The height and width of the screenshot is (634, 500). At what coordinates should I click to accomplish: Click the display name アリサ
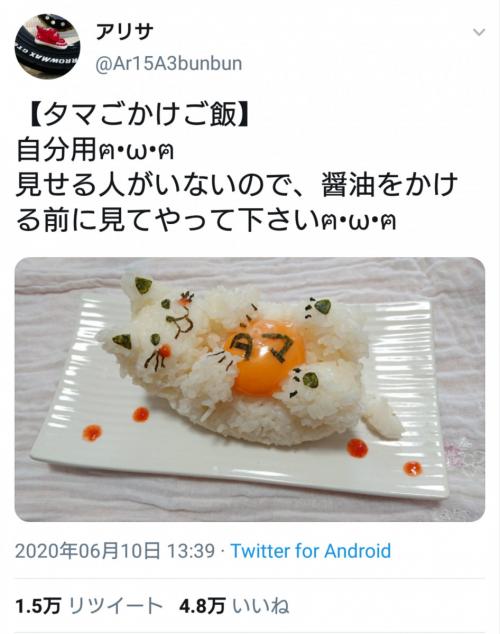(124, 32)
